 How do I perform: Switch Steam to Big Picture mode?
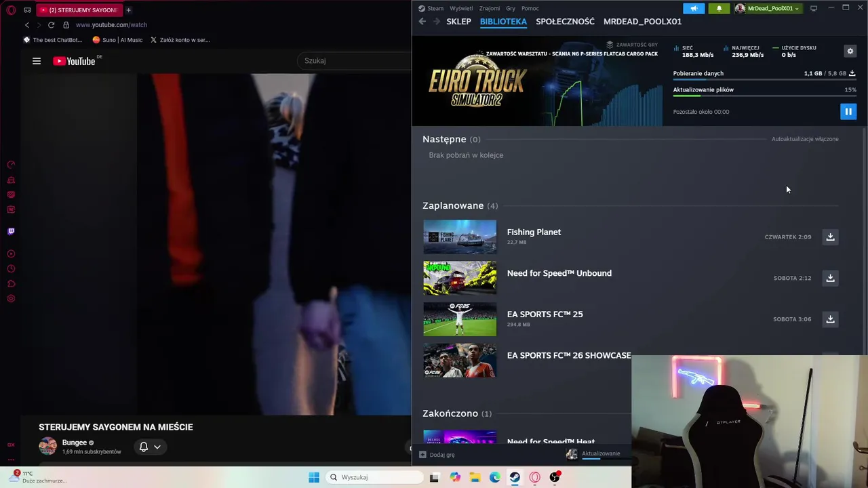814,8
